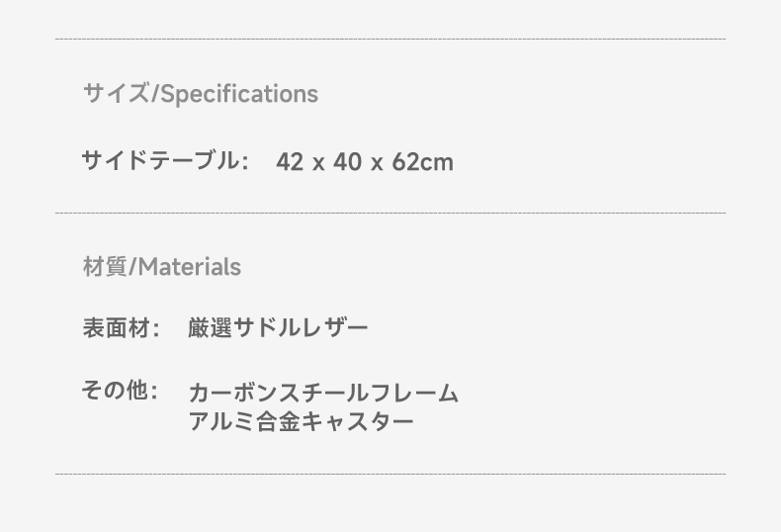The width and height of the screenshot is (781, 532).
Task: Click the 厳選サドルレザー text
Action: (x=278, y=327)
